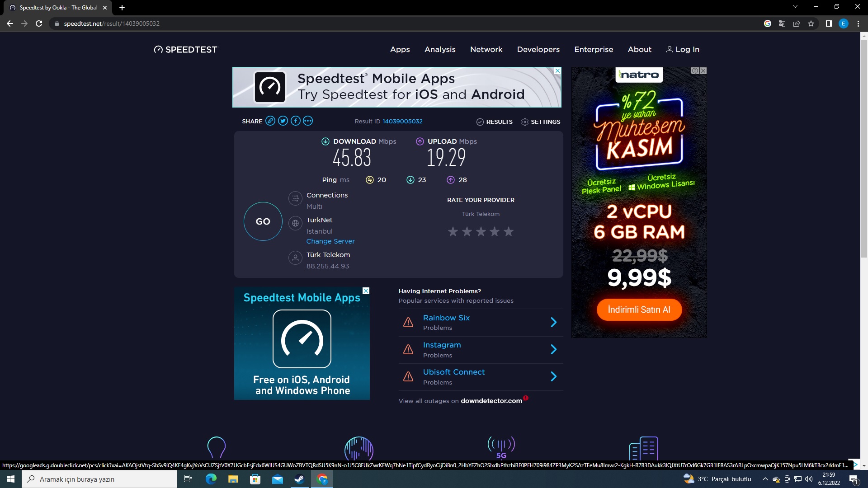Copy the result link via share link icon
This screenshot has height=488, width=868.
click(270, 121)
